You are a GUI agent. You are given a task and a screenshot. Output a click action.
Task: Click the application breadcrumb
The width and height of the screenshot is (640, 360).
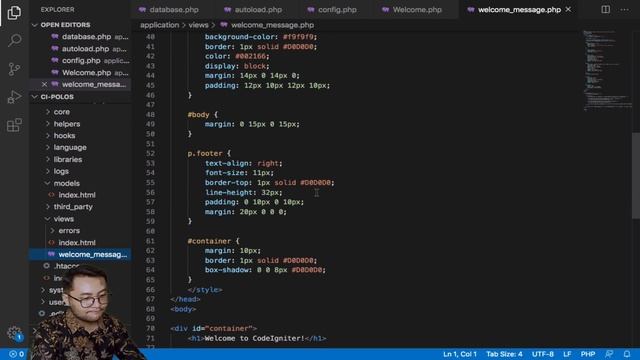pyautogui.click(x=160, y=25)
